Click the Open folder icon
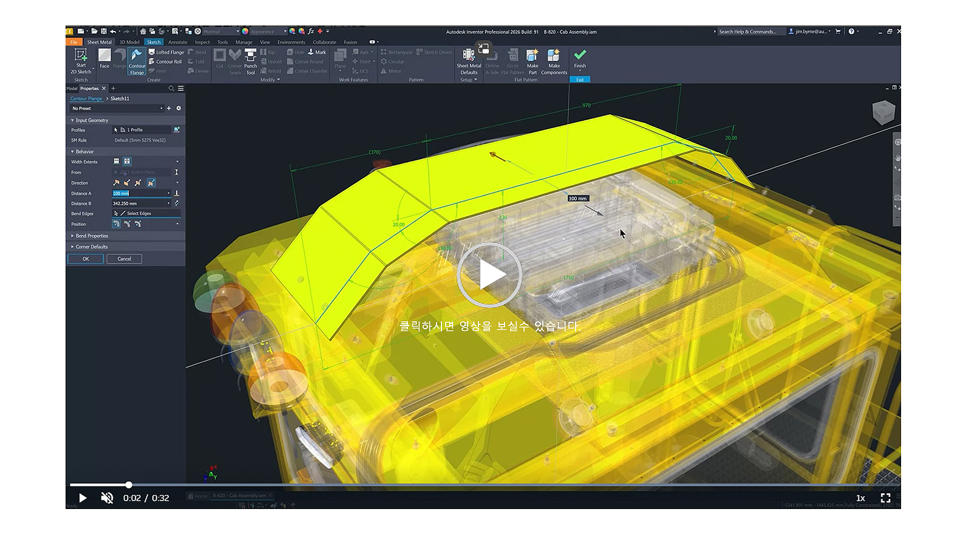The width and height of the screenshot is (980, 540). pyautogui.click(x=94, y=31)
